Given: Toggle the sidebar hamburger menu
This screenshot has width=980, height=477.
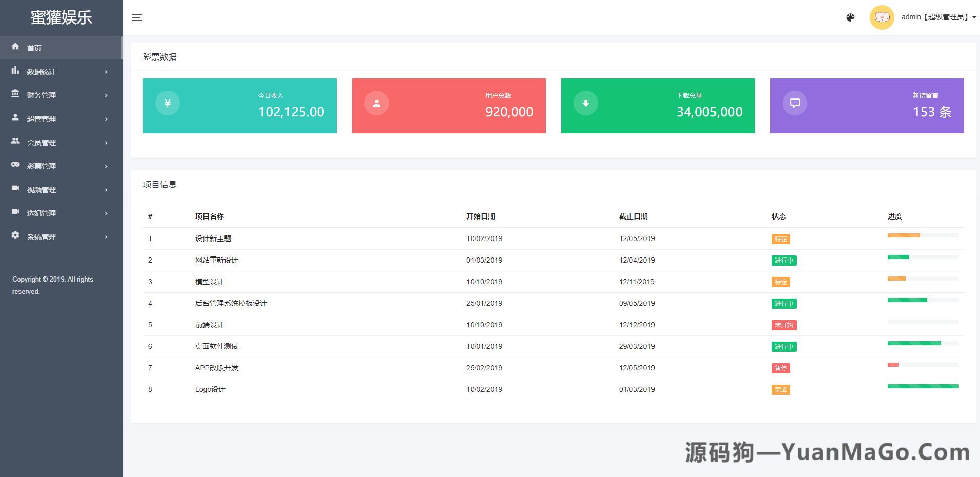Looking at the screenshot, I should (137, 17).
